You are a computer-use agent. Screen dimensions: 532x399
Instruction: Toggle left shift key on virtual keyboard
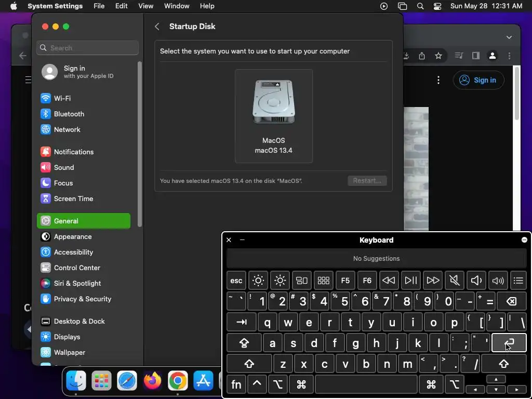[249, 364]
